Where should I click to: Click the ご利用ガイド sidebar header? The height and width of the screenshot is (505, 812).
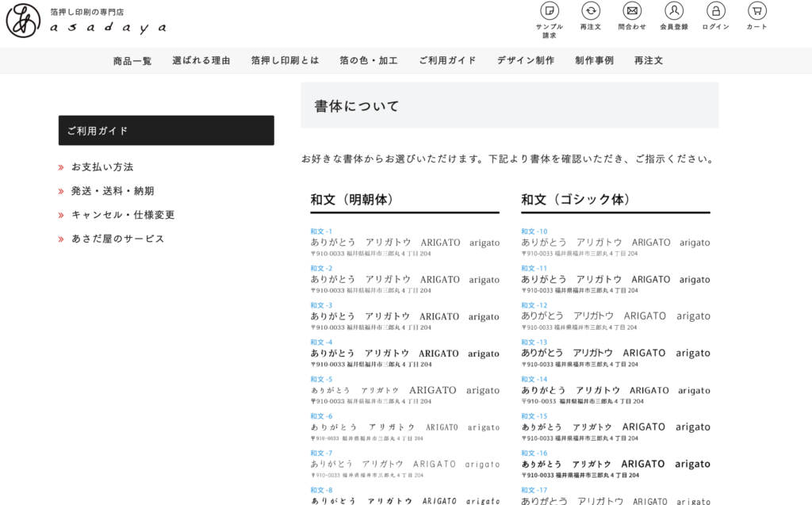coord(167,131)
